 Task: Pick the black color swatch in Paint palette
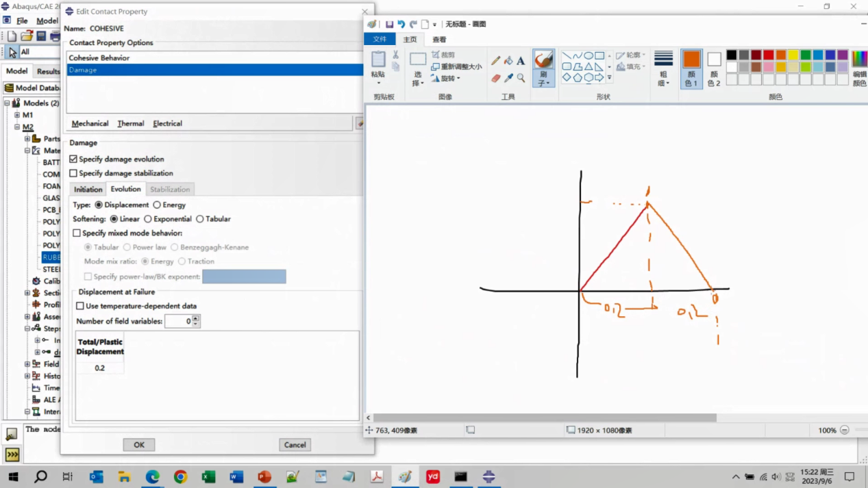point(732,55)
